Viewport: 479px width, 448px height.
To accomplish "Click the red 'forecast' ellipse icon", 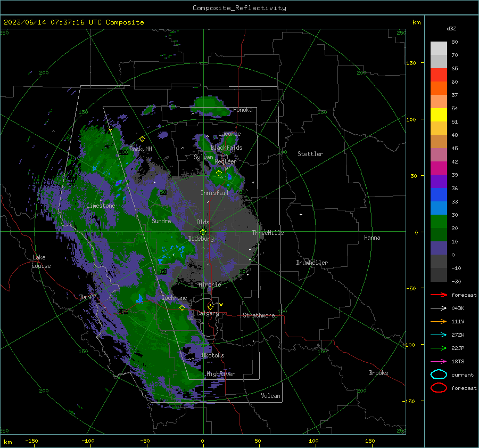I will coord(439,388).
